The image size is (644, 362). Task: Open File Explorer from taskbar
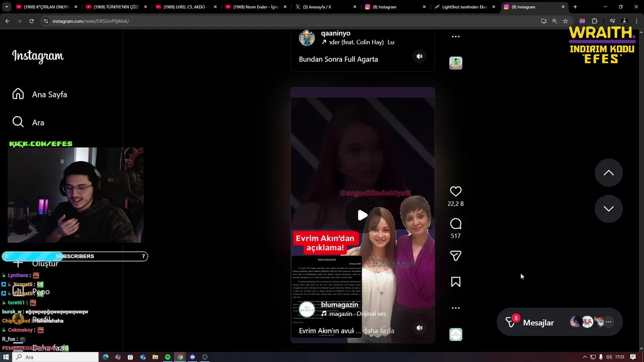click(x=155, y=357)
